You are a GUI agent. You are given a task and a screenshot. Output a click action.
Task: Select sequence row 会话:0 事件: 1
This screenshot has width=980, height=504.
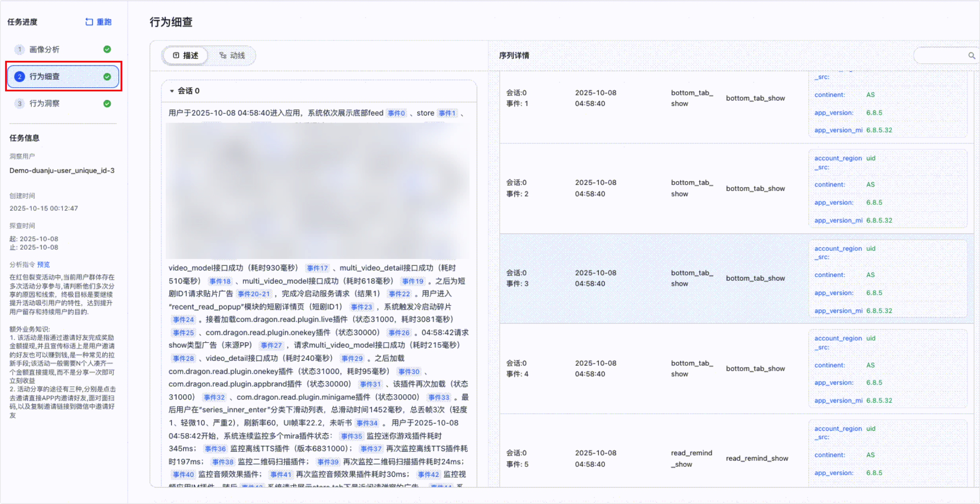point(737,107)
